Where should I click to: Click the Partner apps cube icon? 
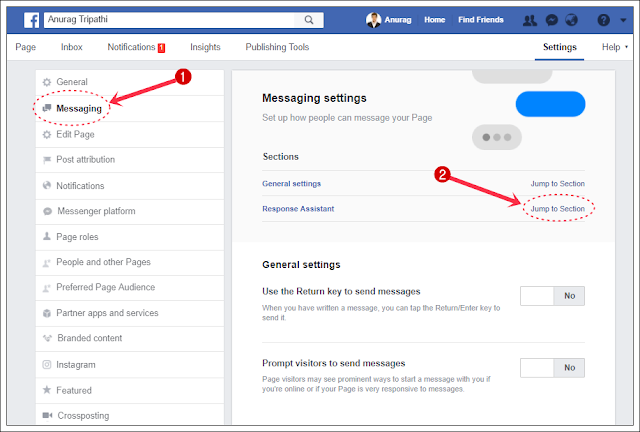[47, 313]
